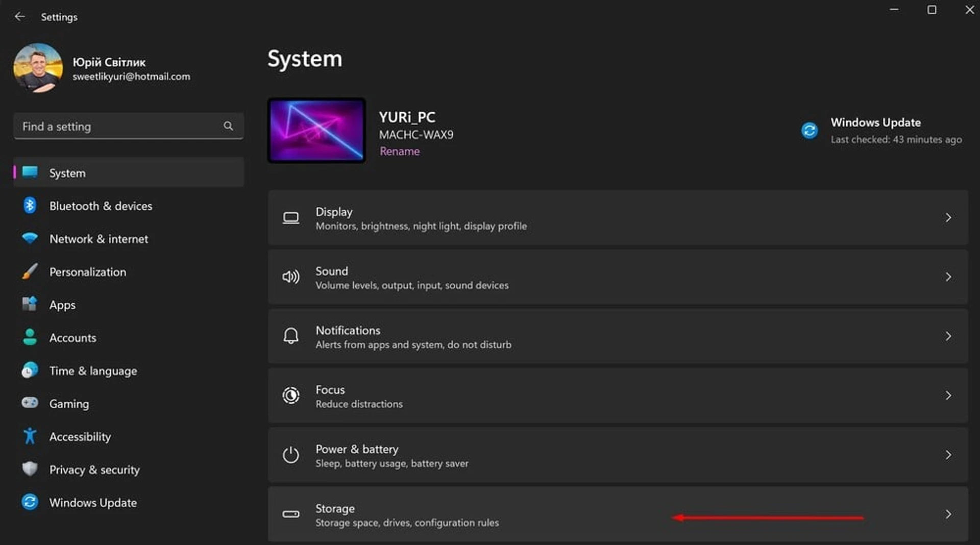Click the Bluetooth icon in sidebar
This screenshot has height=545, width=980.
point(30,205)
